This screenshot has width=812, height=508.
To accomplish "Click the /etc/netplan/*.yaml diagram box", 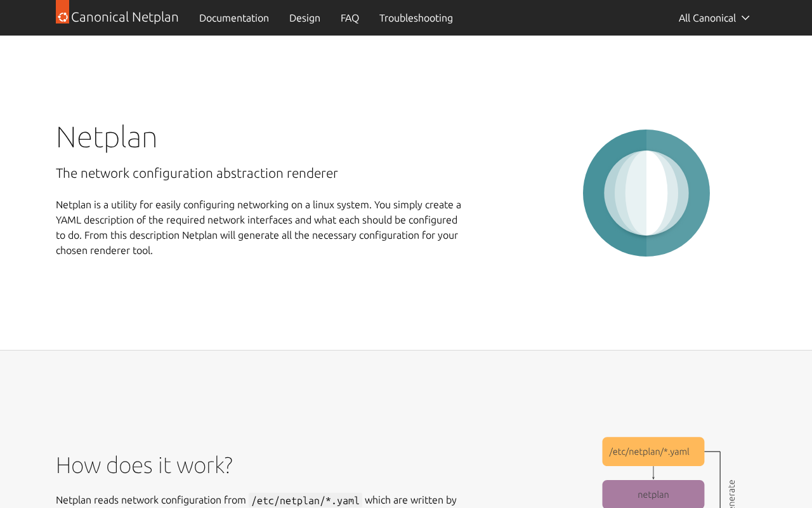I will pyautogui.click(x=653, y=451).
